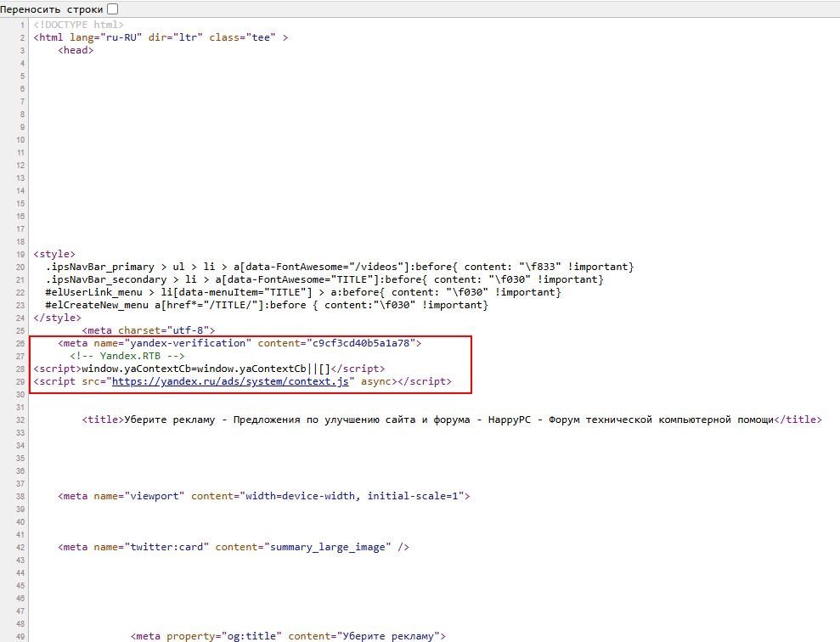Click the opening head tag
The image size is (840, 642).
pos(76,50)
